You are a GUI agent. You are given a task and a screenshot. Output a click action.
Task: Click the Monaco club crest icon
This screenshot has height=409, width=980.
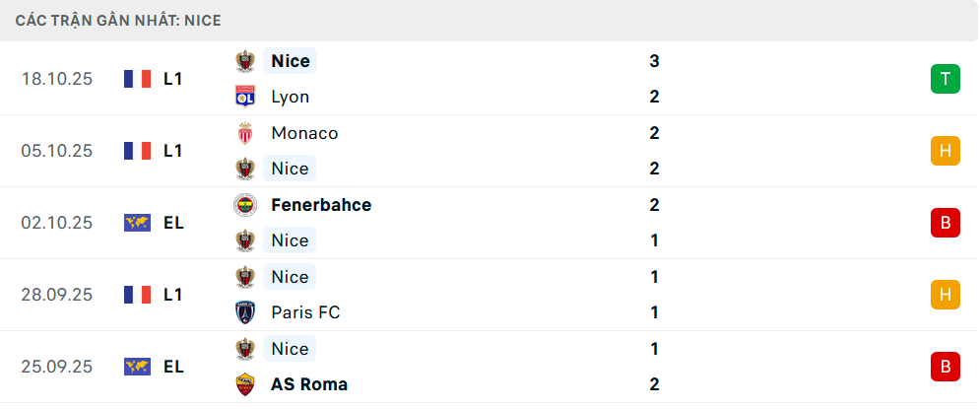point(244,133)
